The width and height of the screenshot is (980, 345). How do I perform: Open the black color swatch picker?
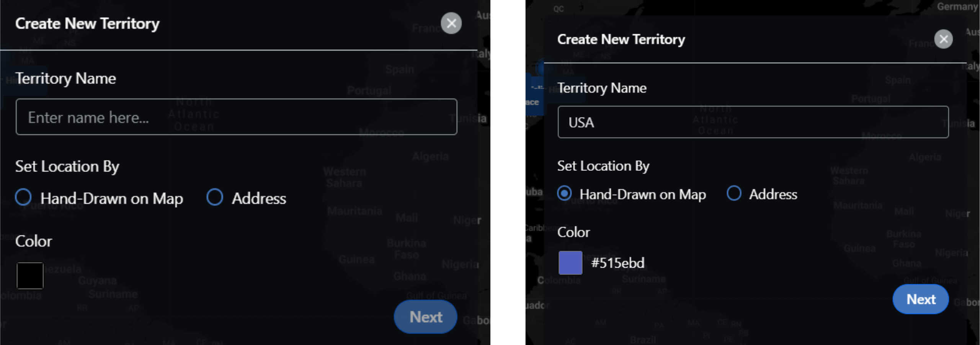tap(30, 276)
